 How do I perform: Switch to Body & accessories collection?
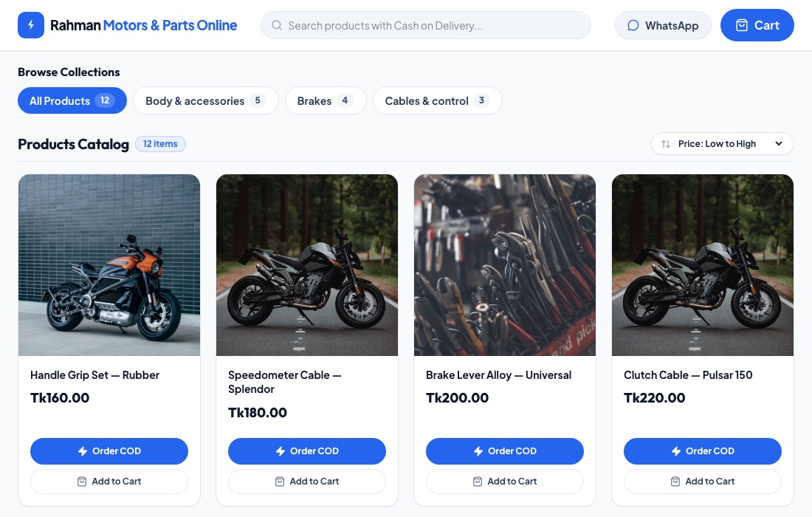206,100
